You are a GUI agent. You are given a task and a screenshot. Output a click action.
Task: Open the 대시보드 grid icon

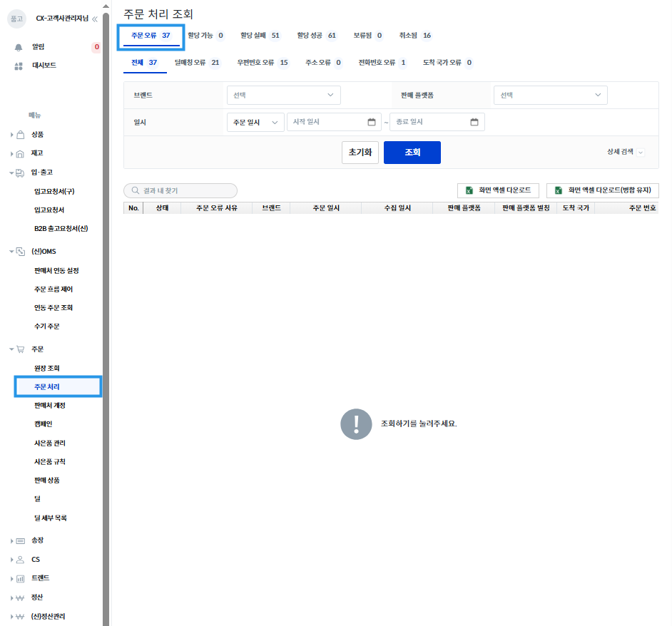pos(19,66)
